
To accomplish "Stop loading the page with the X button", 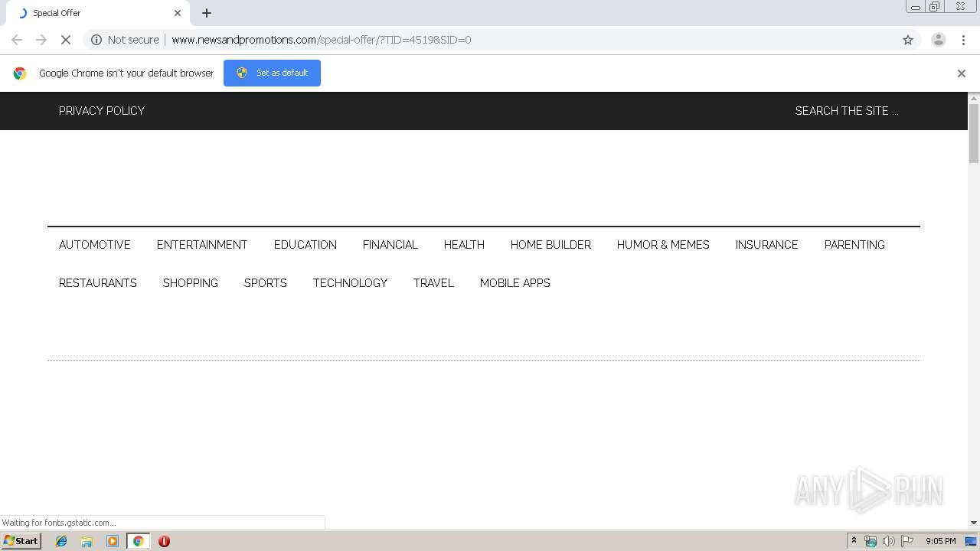I will 66,40.
